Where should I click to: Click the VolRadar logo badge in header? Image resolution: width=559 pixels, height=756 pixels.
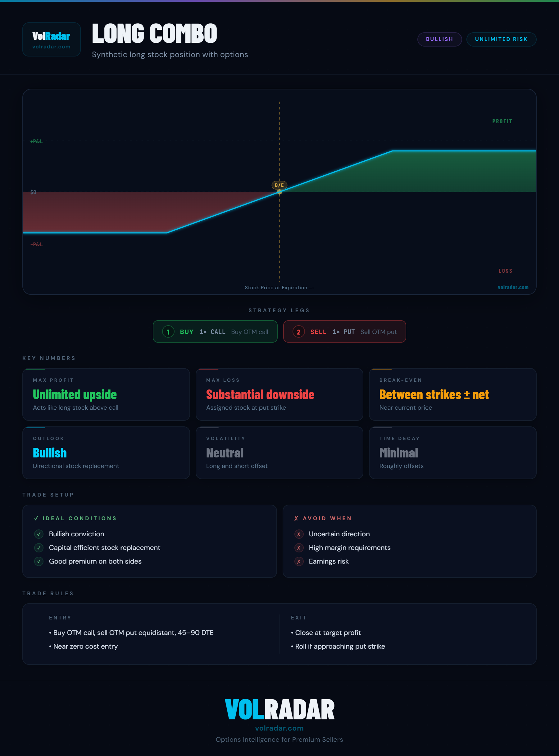point(52,39)
